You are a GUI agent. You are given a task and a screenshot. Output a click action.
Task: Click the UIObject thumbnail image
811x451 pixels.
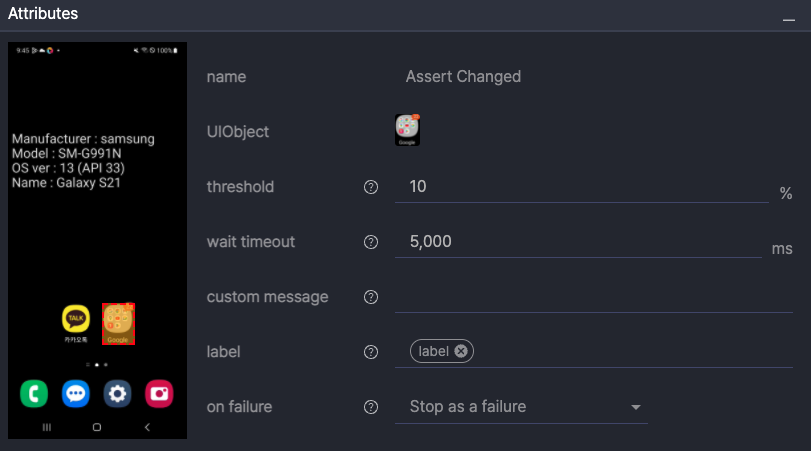407,130
